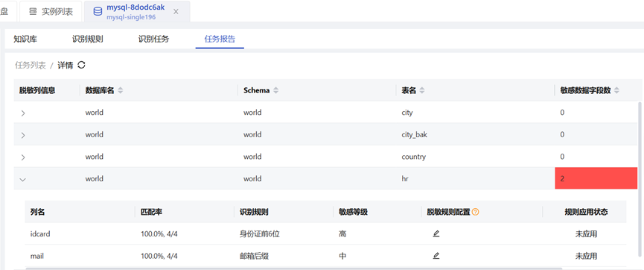Edit masking rule for idcard row
The width and height of the screenshot is (644, 270).
(x=436, y=233)
